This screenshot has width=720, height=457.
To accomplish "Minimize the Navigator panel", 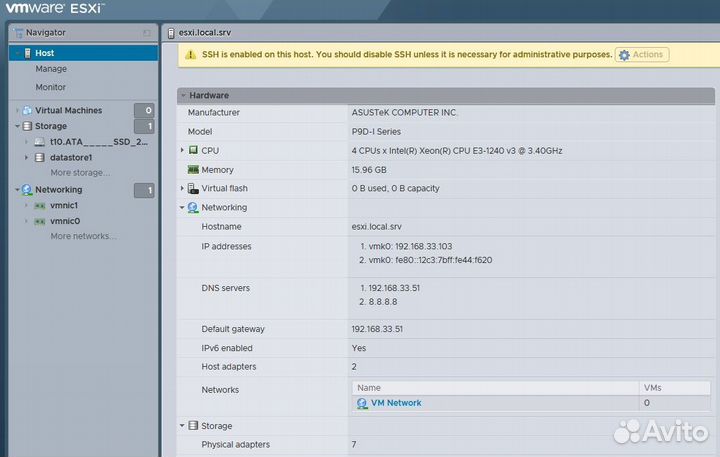I will click(x=147, y=33).
